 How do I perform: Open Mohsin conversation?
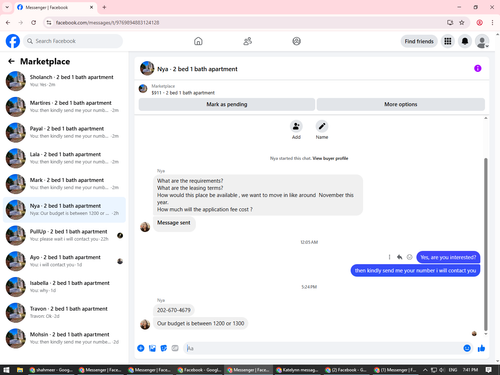tap(64, 338)
